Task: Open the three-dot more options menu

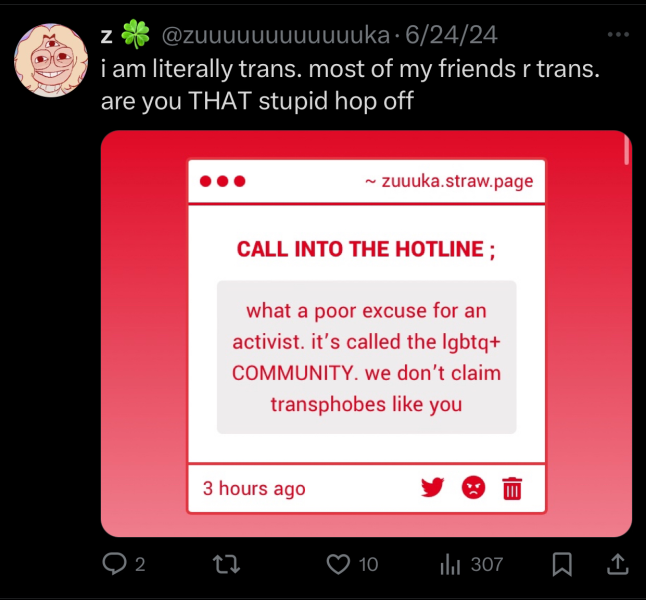Action: pos(618,35)
